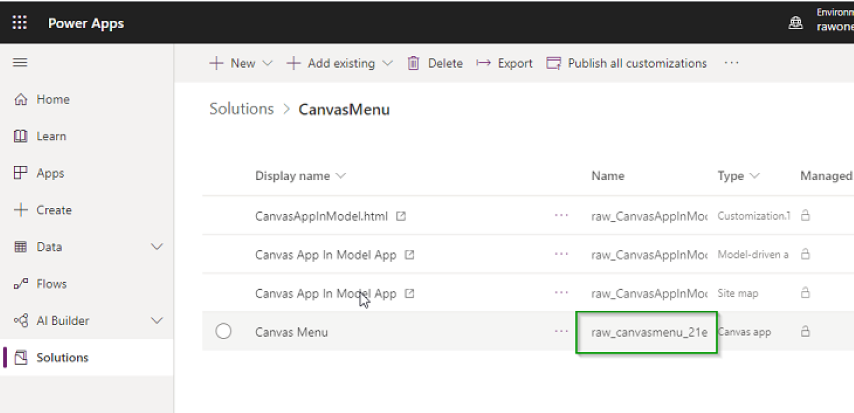854x413 pixels.
Task: Click the Solutions icon in sidebar
Action: tap(21, 357)
